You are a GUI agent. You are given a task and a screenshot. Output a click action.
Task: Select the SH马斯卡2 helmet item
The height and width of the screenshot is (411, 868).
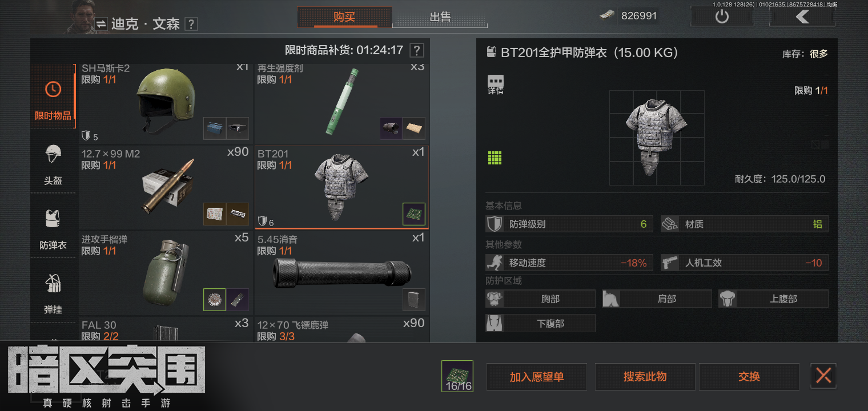[165, 103]
